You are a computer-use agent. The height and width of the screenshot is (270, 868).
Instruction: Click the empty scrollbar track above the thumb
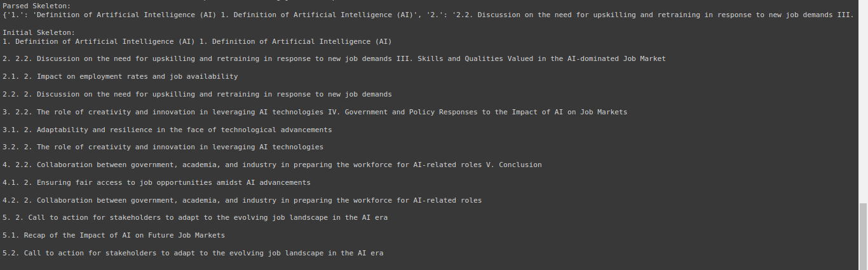tap(863, 102)
